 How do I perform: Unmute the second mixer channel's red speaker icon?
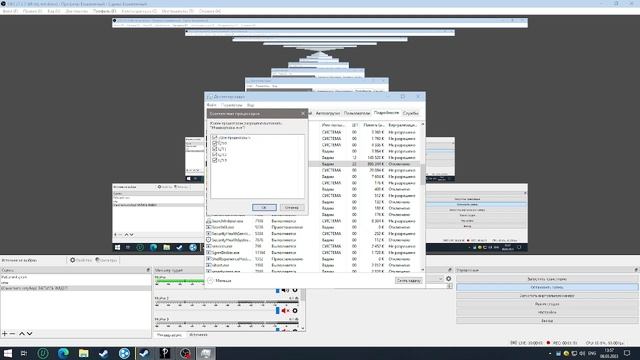click(285, 311)
